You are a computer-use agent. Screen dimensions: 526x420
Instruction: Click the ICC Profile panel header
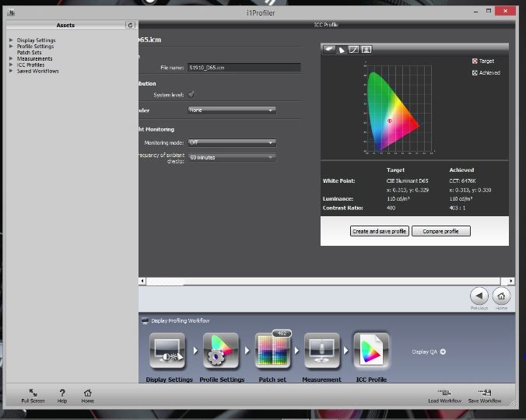[x=326, y=24]
